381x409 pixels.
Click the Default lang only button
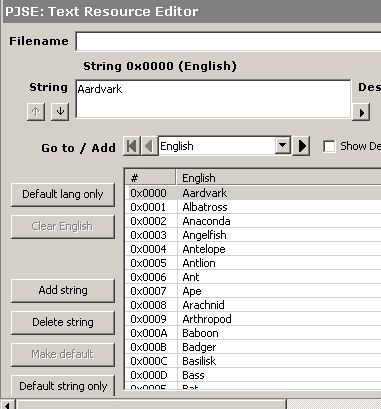pyautogui.click(x=63, y=194)
